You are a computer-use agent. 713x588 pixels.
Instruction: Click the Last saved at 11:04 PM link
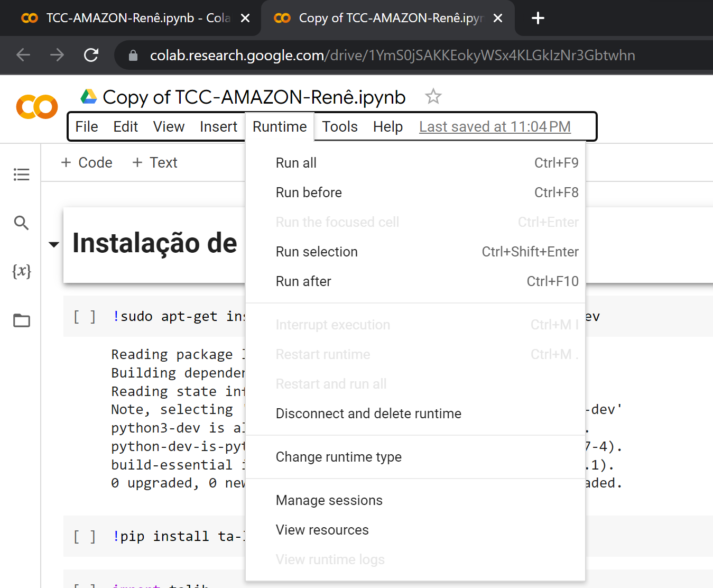tap(495, 127)
